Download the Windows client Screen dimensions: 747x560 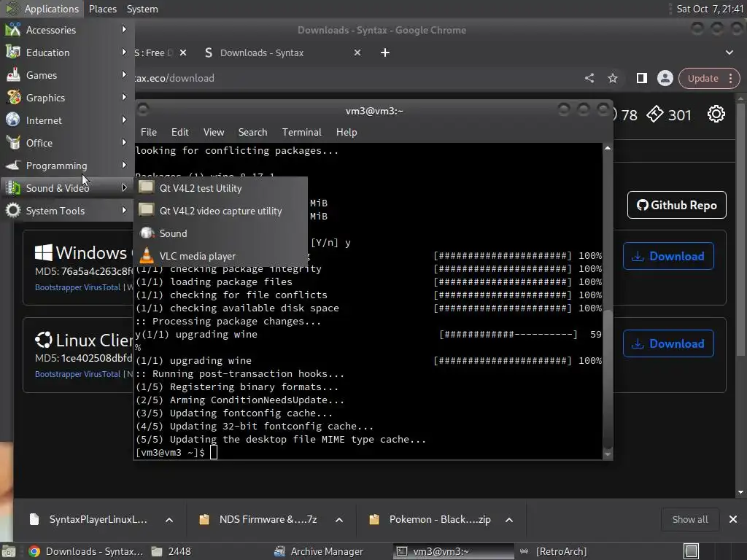668,256
